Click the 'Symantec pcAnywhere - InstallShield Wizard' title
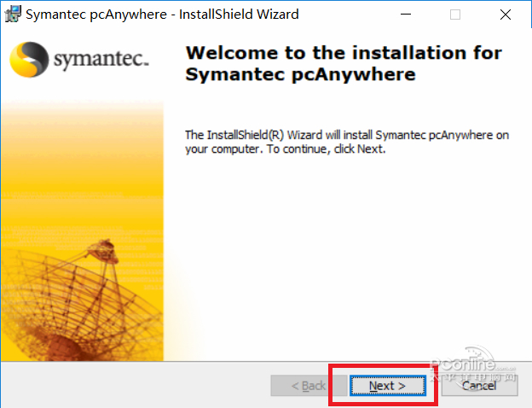 pos(162,15)
